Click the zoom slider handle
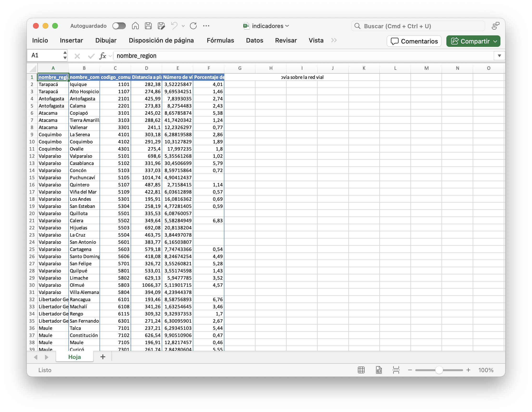The image size is (532, 412). click(439, 370)
